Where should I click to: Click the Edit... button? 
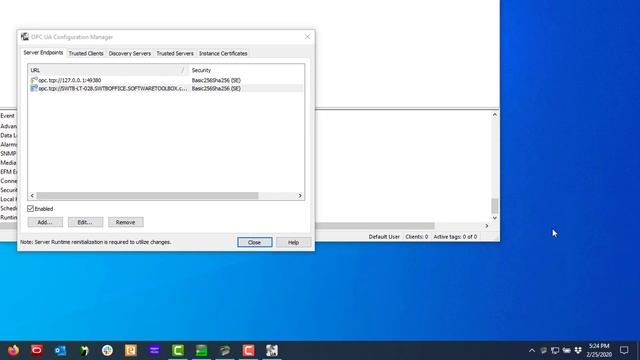(85, 222)
